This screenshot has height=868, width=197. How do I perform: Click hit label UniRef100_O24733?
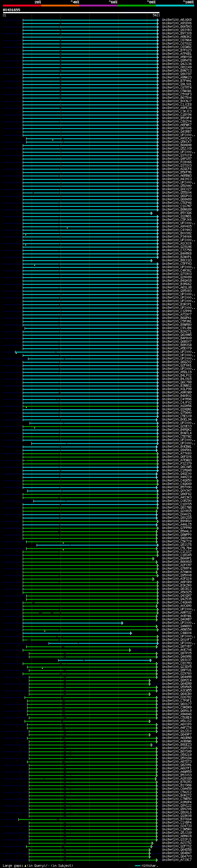[177, 826]
